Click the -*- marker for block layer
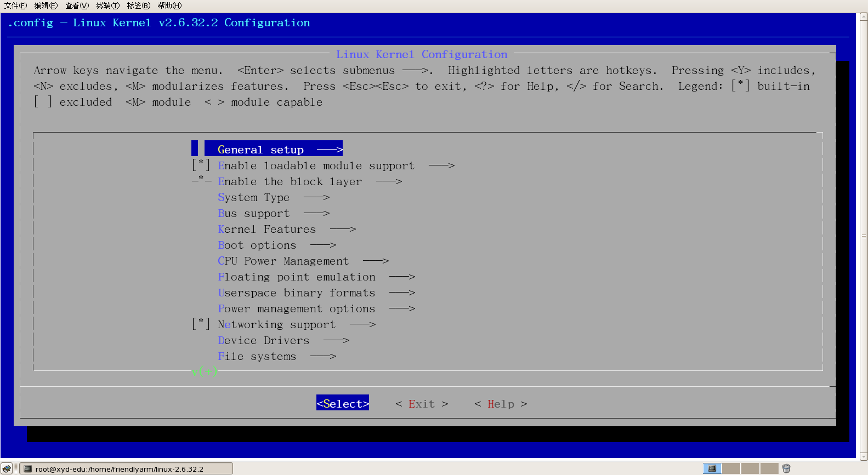868x475 pixels. (x=201, y=181)
